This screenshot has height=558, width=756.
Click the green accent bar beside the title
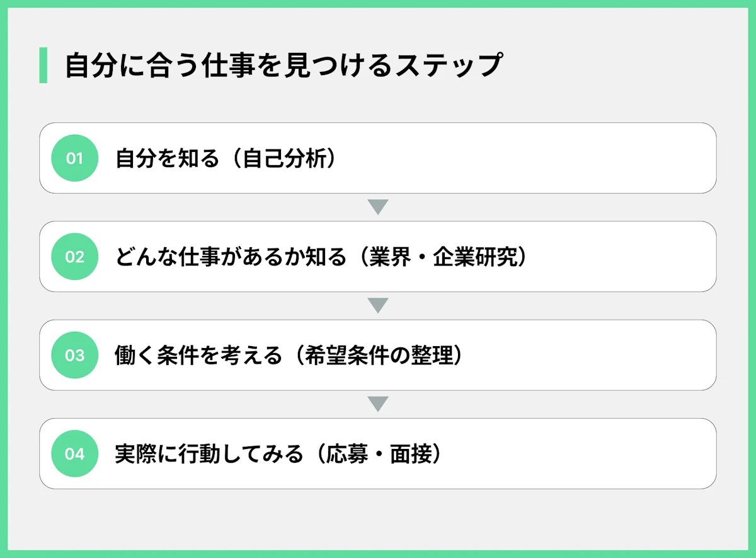(x=43, y=65)
